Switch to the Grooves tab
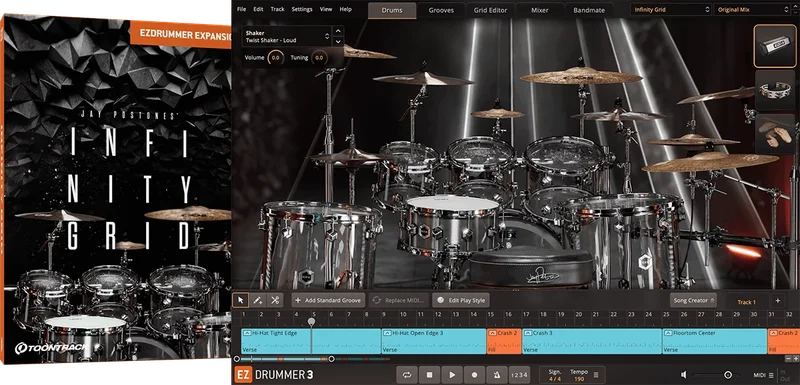 441,10
